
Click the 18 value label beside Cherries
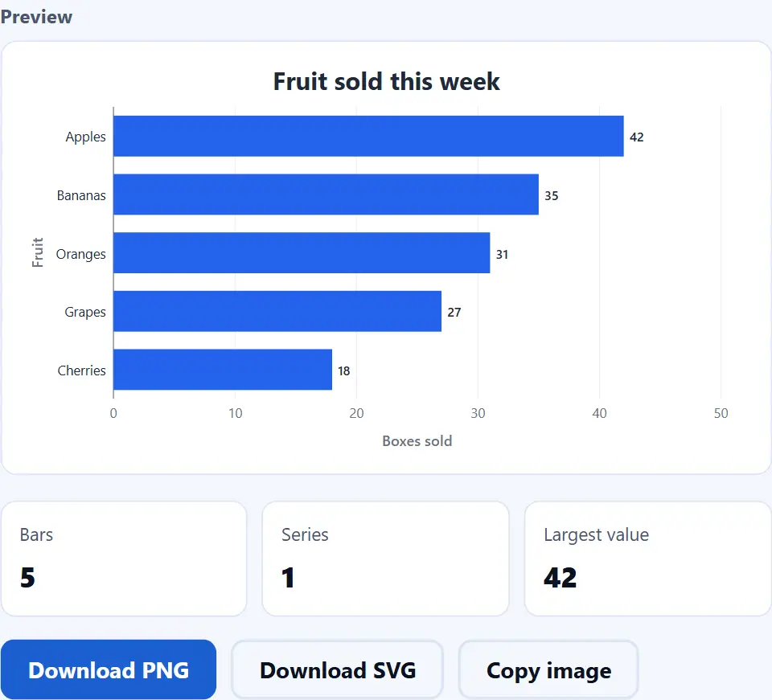point(343,371)
